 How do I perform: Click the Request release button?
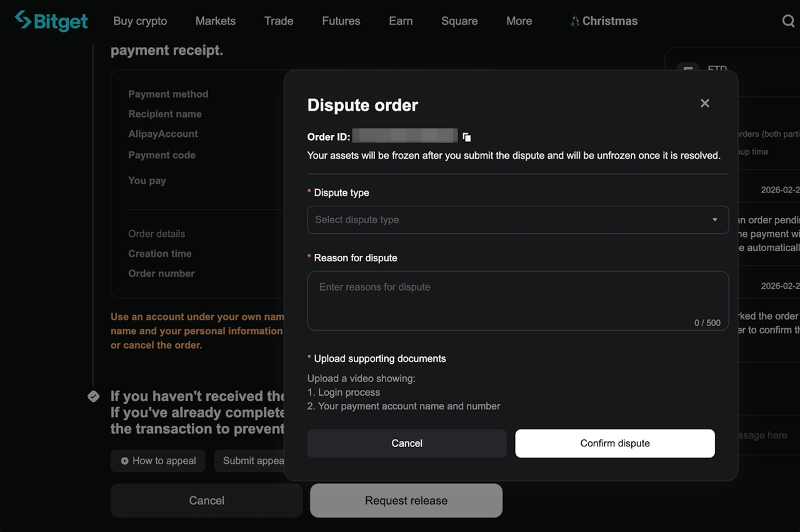(x=406, y=500)
